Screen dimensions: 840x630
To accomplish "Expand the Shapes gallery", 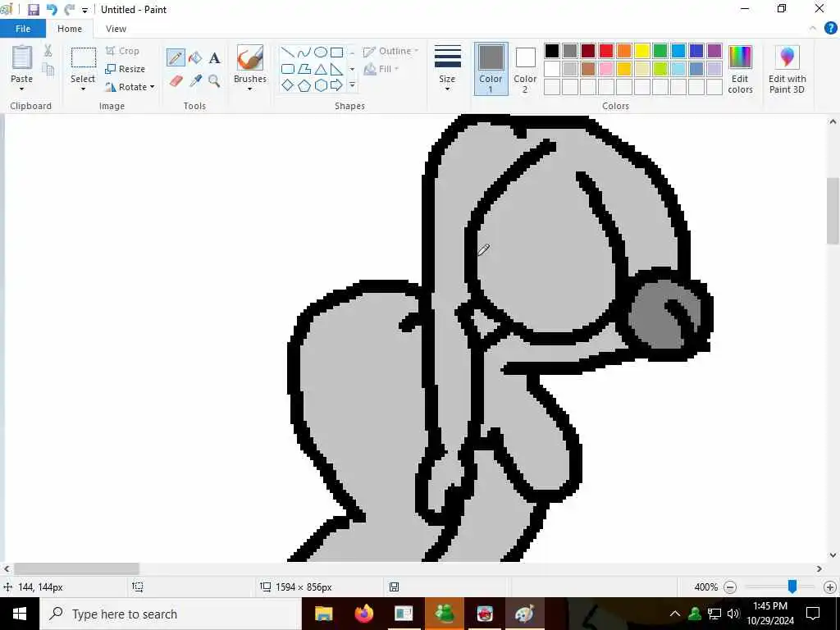I will (x=352, y=85).
